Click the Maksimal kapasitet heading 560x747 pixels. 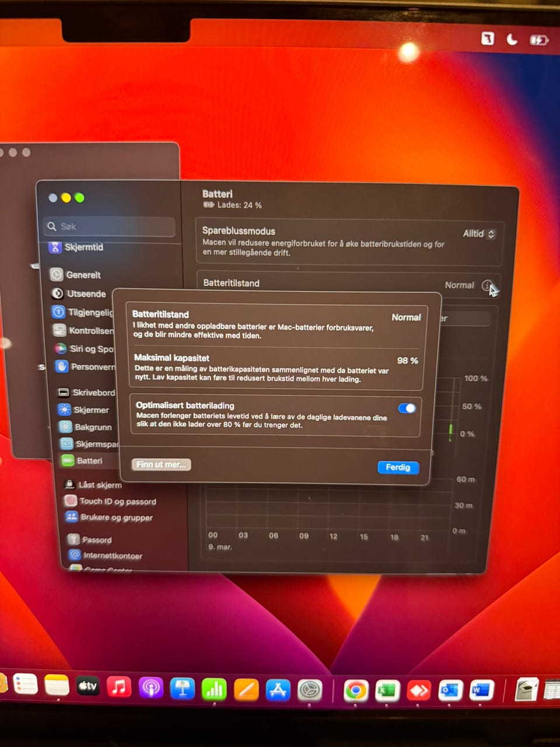(x=171, y=358)
